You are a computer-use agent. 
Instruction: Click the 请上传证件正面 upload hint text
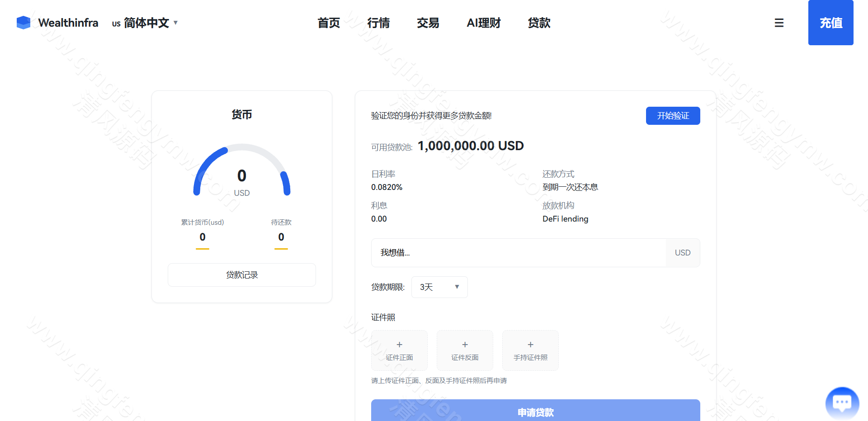tap(439, 381)
